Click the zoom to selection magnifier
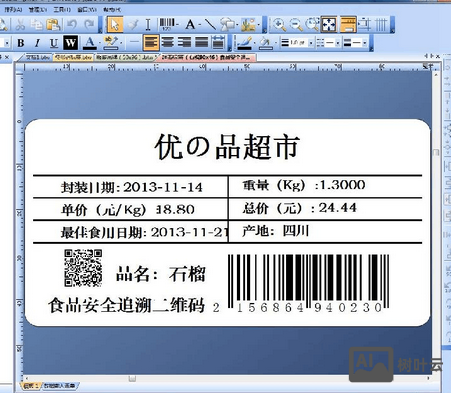This screenshot has width=451, height=393. pos(312,25)
